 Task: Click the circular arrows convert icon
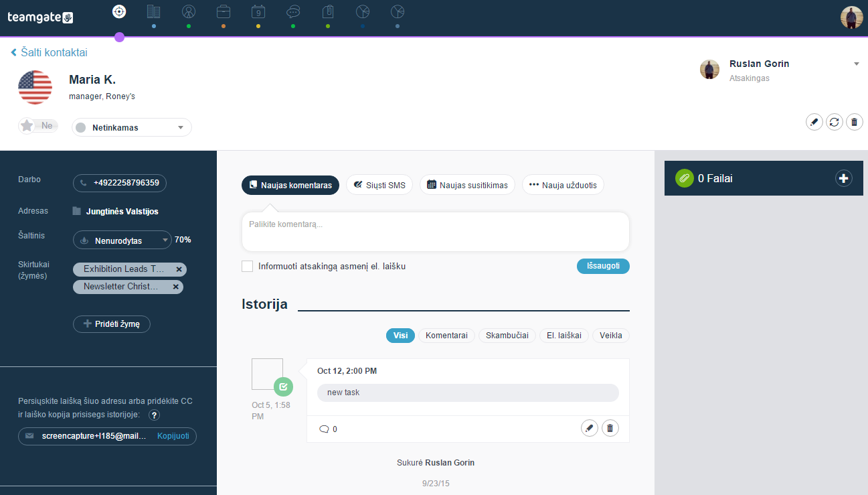[x=834, y=122]
